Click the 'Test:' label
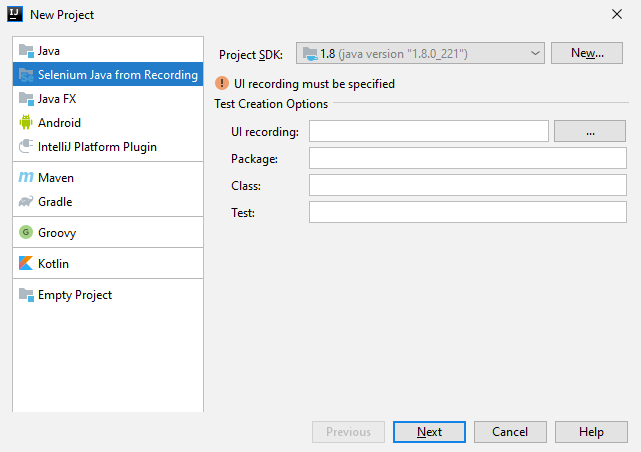641x452 pixels. [242, 213]
